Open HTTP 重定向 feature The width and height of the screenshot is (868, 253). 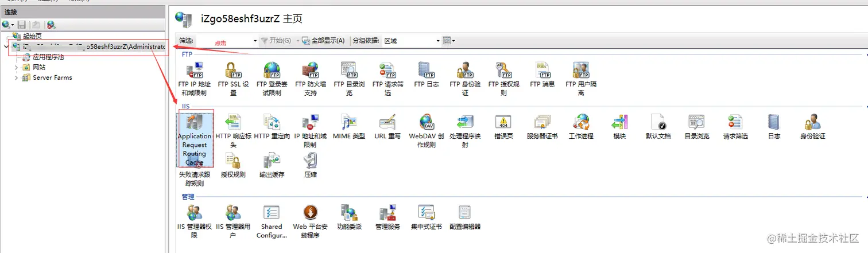tap(272, 127)
